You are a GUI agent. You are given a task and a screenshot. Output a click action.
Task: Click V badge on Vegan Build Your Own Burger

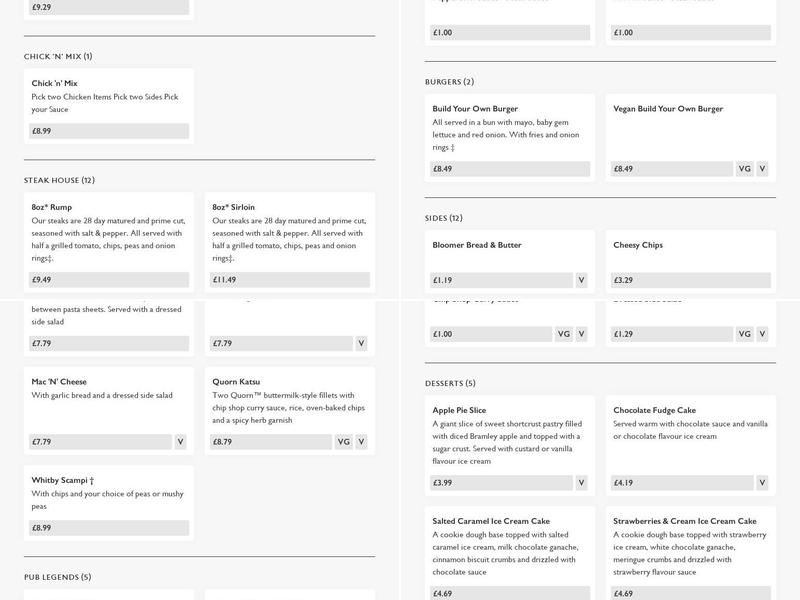click(x=762, y=169)
